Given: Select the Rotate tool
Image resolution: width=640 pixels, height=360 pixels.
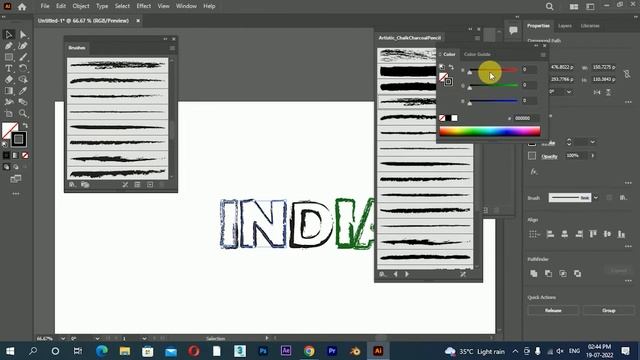Looking at the screenshot, I should 23,68.
